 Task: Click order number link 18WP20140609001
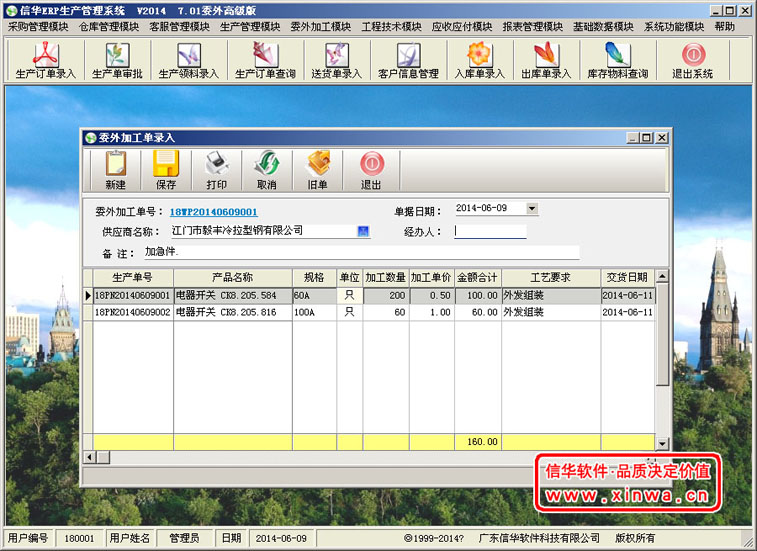213,212
